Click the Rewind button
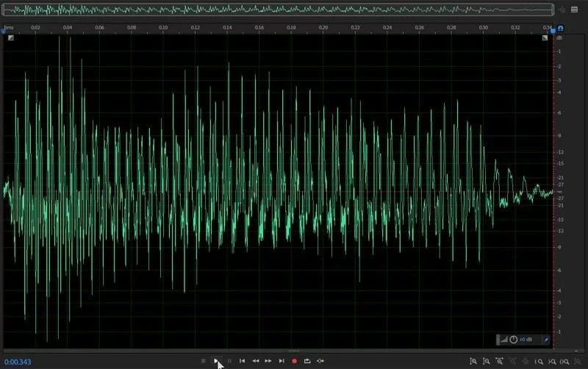Screen dimensions: 588x369 (255, 361)
